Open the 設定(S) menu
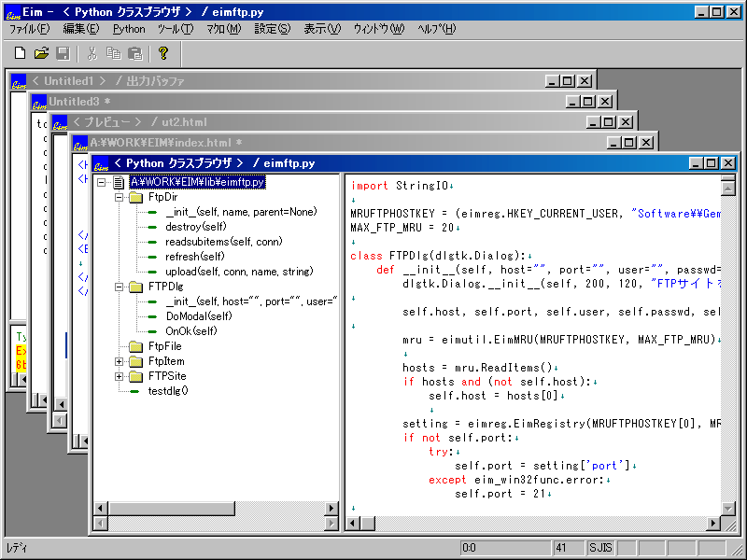The image size is (747, 560). (272, 29)
